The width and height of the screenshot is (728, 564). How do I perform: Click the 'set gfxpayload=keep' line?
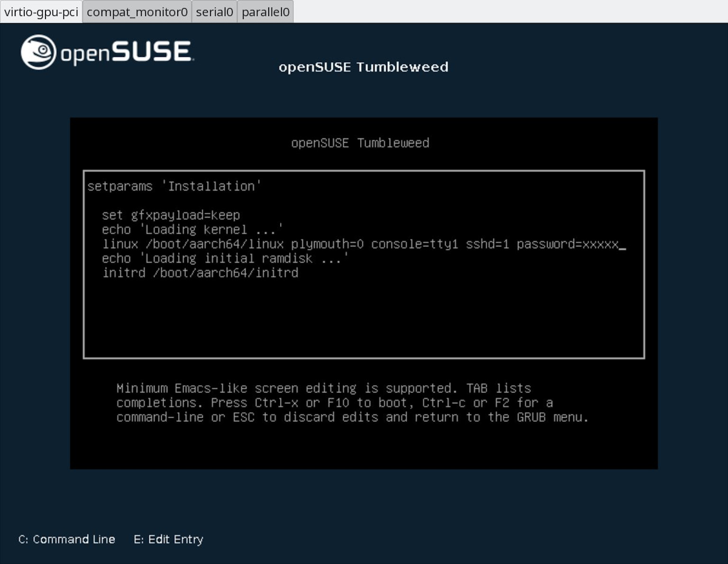coord(171,215)
